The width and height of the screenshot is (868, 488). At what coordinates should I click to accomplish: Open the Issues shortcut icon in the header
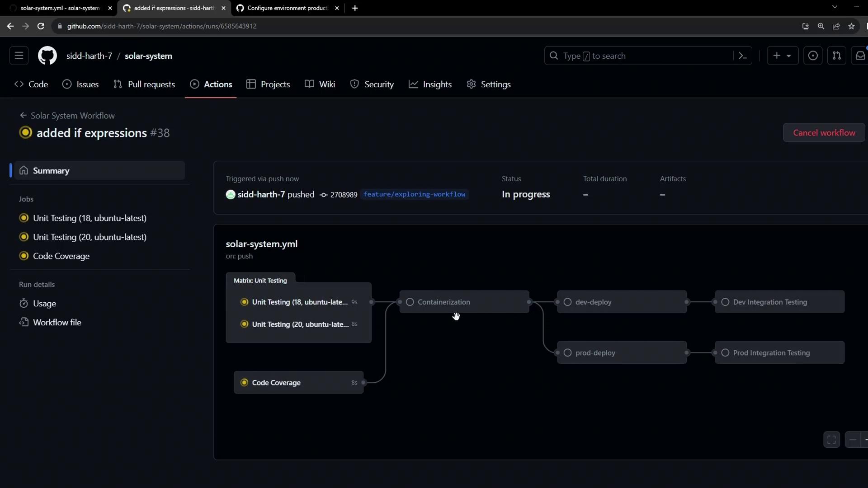(x=812, y=56)
